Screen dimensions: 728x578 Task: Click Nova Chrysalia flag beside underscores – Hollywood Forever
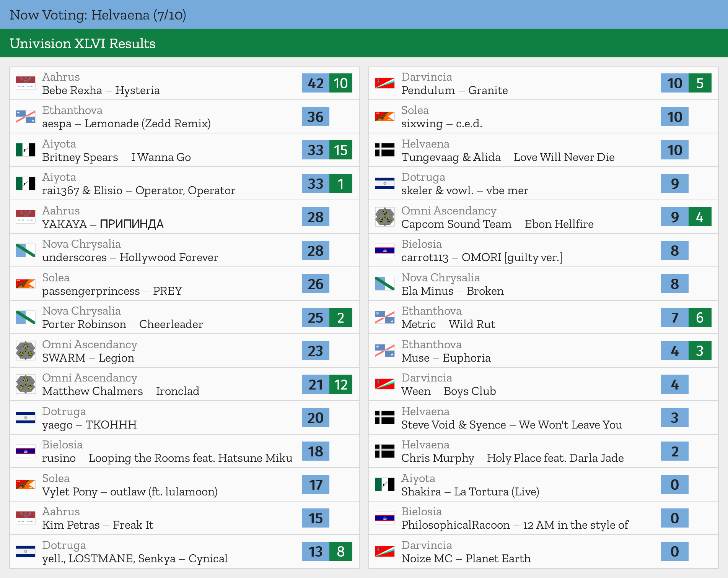pyautogui.click(x=26, y=250)
